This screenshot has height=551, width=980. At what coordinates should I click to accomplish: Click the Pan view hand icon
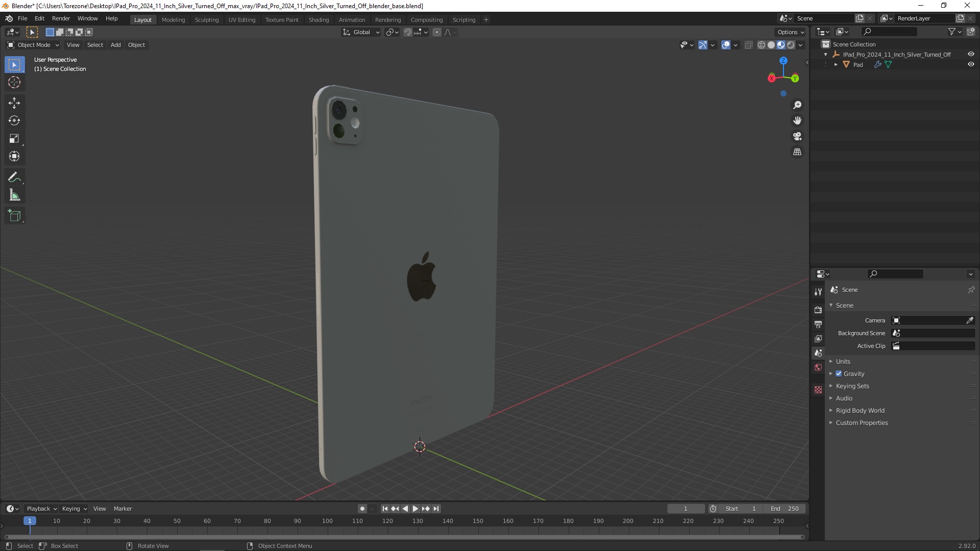tap(797, 121)
